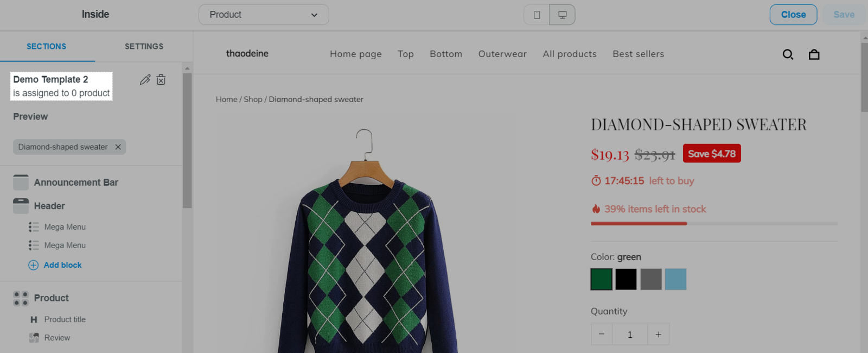Choose the black color swatch
The height and width of the screenshot is (353, 868).
tap(626, 279)
